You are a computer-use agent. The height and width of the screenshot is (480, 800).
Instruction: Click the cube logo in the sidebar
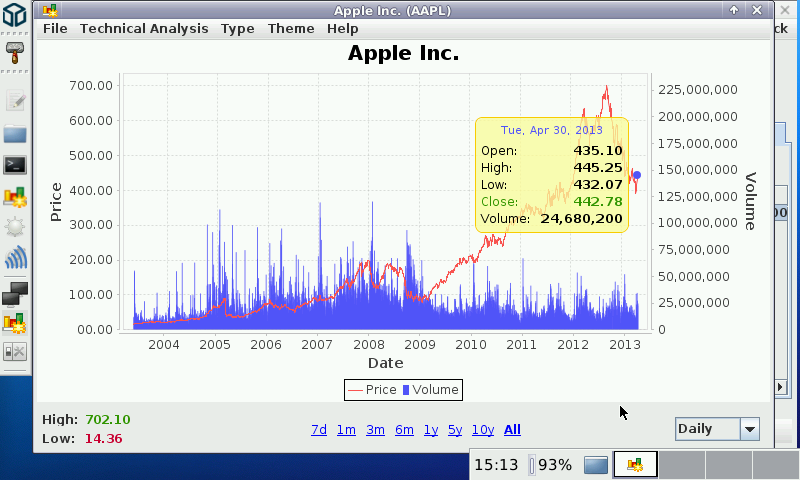coord(14,14)
